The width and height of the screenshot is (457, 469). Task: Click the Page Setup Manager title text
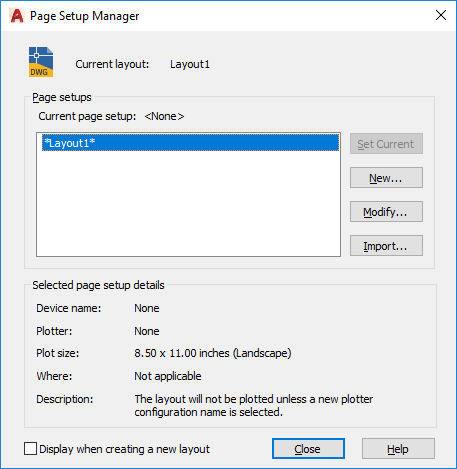tap(85, 16)
